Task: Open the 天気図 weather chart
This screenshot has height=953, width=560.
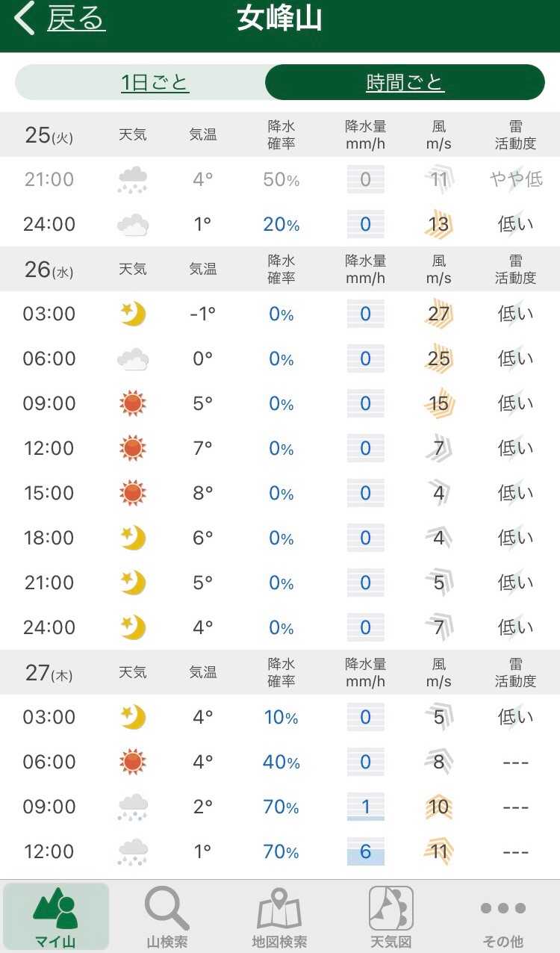Action: [391, 917]
